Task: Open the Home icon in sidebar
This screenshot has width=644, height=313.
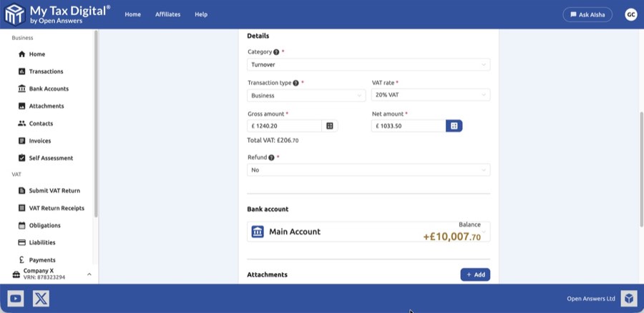Action: pyautogui.click(x=21, y=54)
